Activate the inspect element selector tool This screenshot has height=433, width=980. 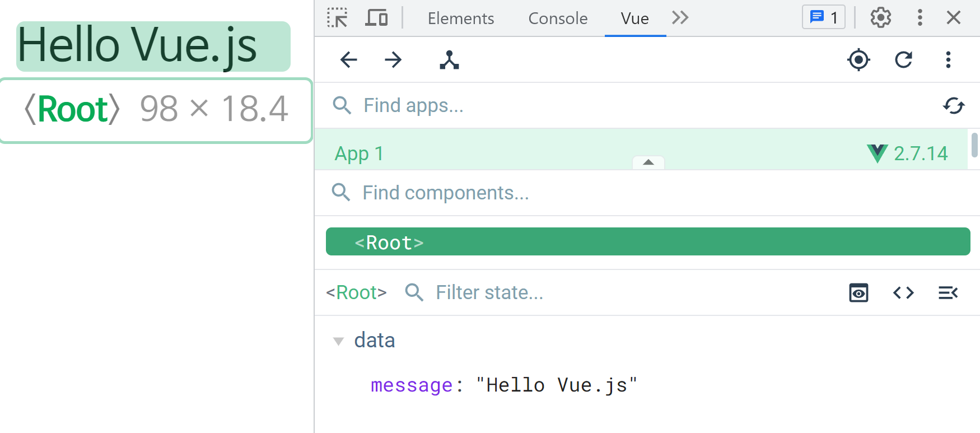(337, 18)
